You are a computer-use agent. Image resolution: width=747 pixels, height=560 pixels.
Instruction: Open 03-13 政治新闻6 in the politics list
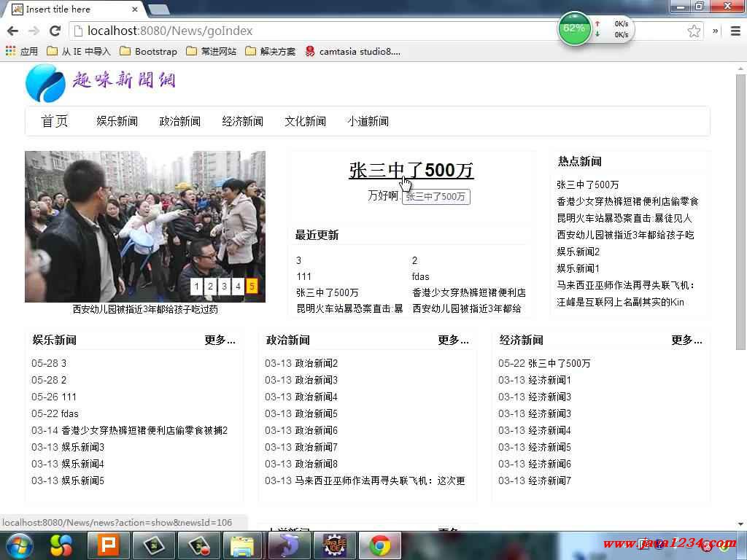[x=301, y=430]
